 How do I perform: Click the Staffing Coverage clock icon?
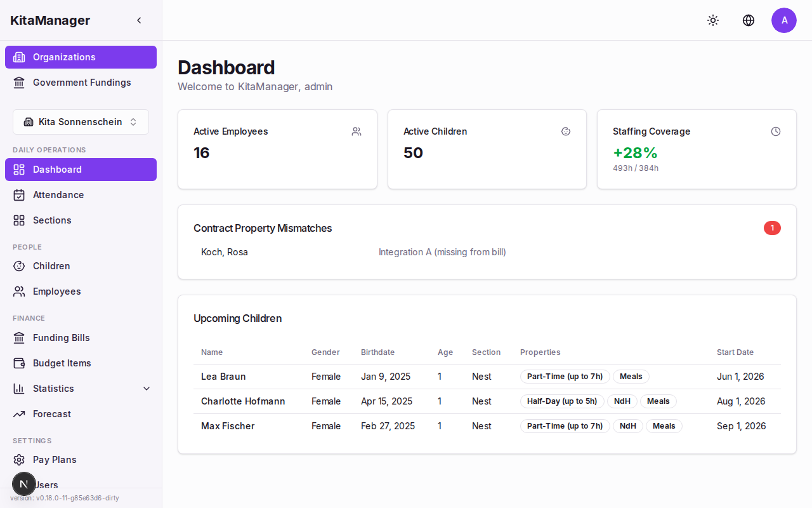click(x=776, y=131)
